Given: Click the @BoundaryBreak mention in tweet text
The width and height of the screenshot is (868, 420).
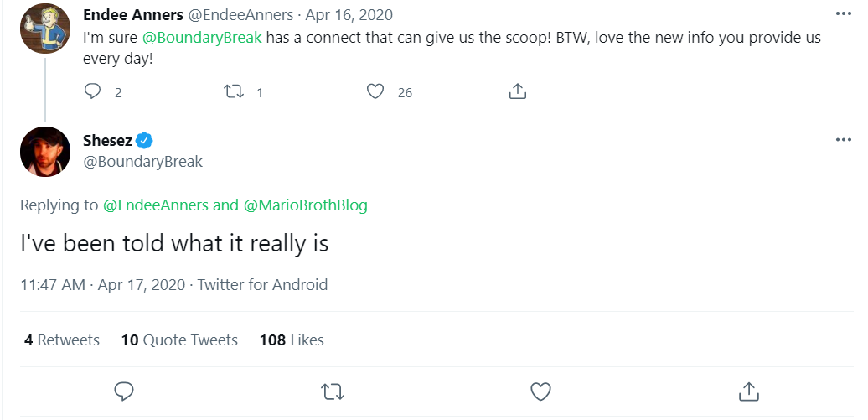Looking at the screenshot, I should [202, 39].
